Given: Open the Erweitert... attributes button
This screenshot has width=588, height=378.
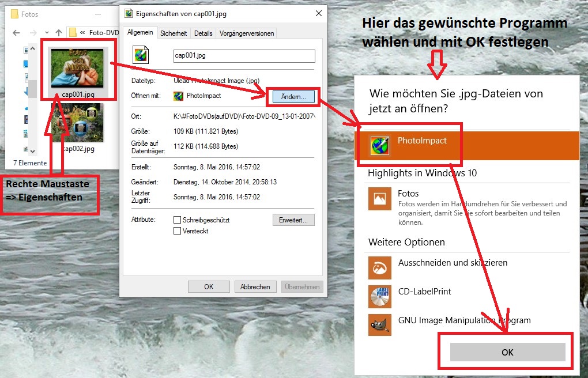Looking at the screenshot, I should tap(293, 220).
